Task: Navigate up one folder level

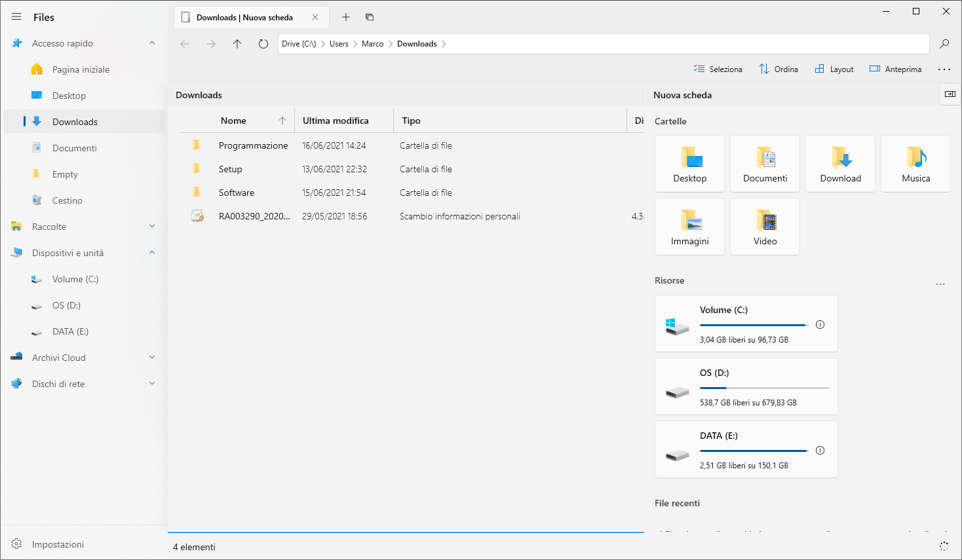Action: (237, 43)
